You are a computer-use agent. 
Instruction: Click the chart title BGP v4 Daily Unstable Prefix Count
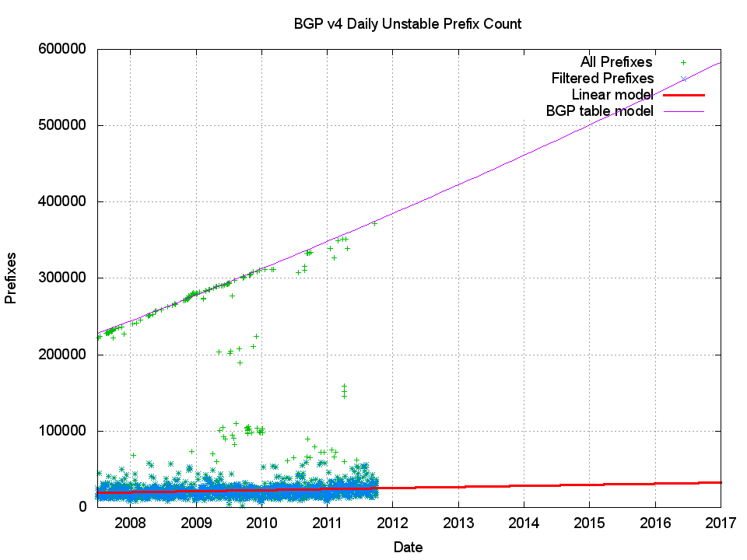[407, 24]
